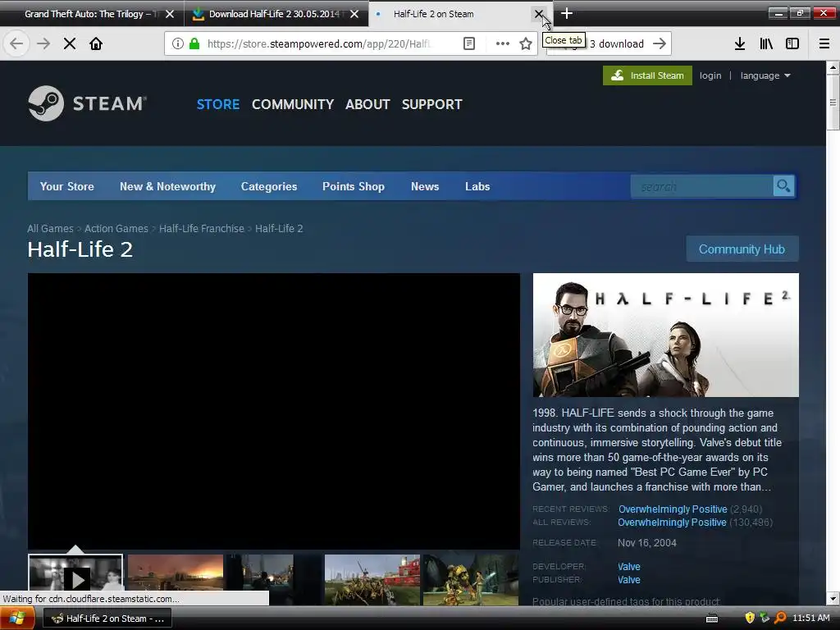This screenshot has height=630, width=840.
Task: Bookmark this page with star icon
Action: (x=526, y=43)
